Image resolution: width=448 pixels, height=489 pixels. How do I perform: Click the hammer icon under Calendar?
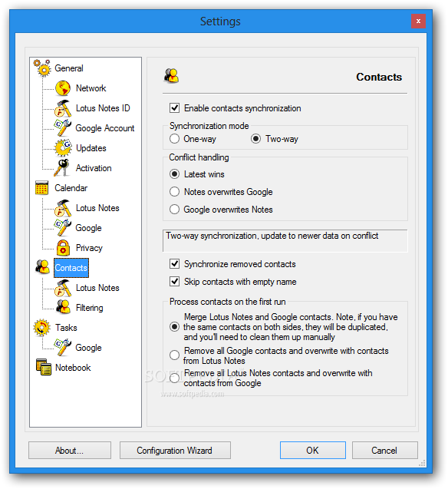pyautogui.click(x=63, y=208)
